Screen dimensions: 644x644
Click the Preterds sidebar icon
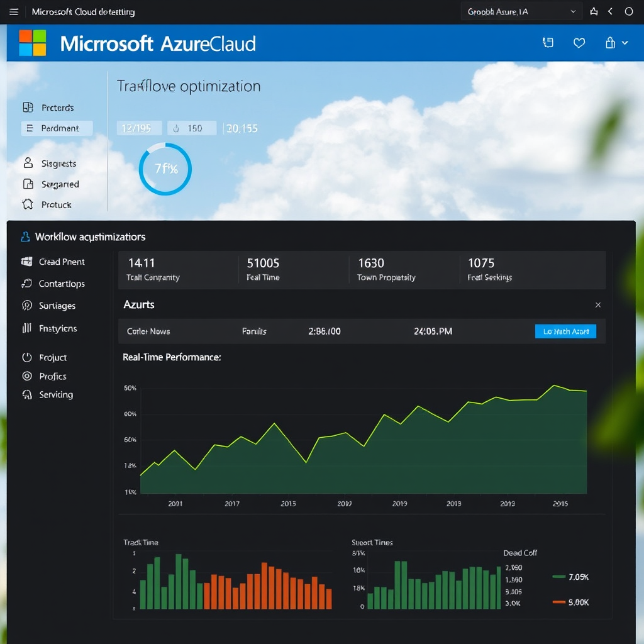click(28, 108)
